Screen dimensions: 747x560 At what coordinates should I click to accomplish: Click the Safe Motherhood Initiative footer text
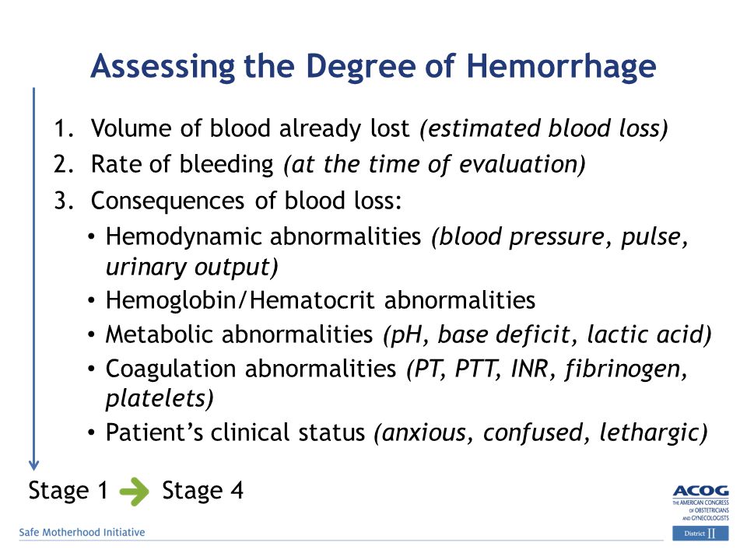(x=82, y=532)
